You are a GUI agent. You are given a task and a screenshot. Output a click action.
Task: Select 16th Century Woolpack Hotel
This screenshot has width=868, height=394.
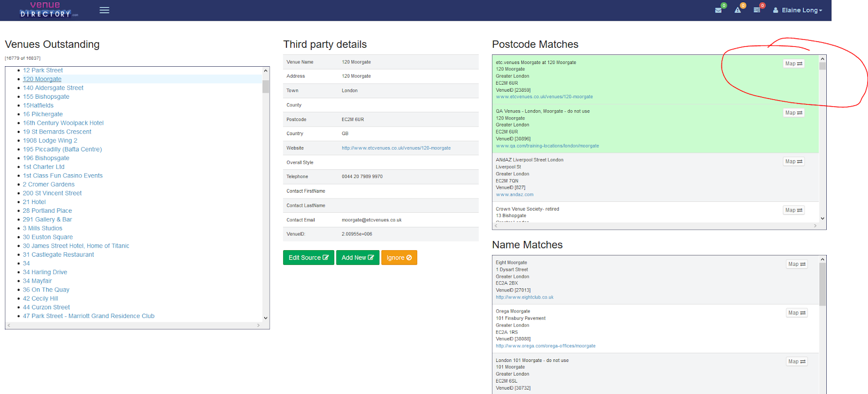click(63, 123)
